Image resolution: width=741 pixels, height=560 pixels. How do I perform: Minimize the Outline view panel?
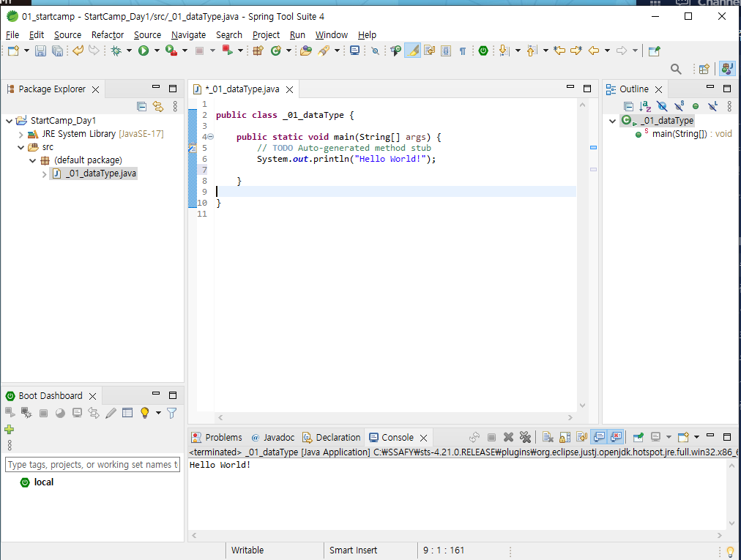coord(710,87)
